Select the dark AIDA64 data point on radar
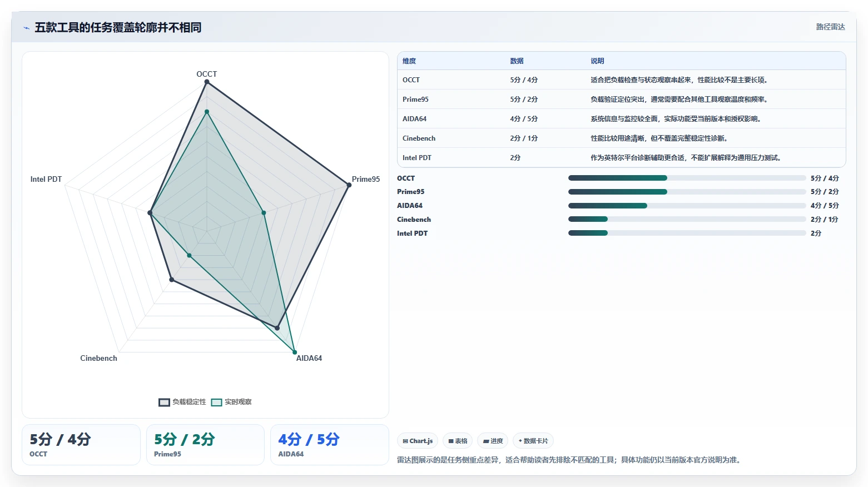The image size is (868, 487). click(x=277, y=328)
